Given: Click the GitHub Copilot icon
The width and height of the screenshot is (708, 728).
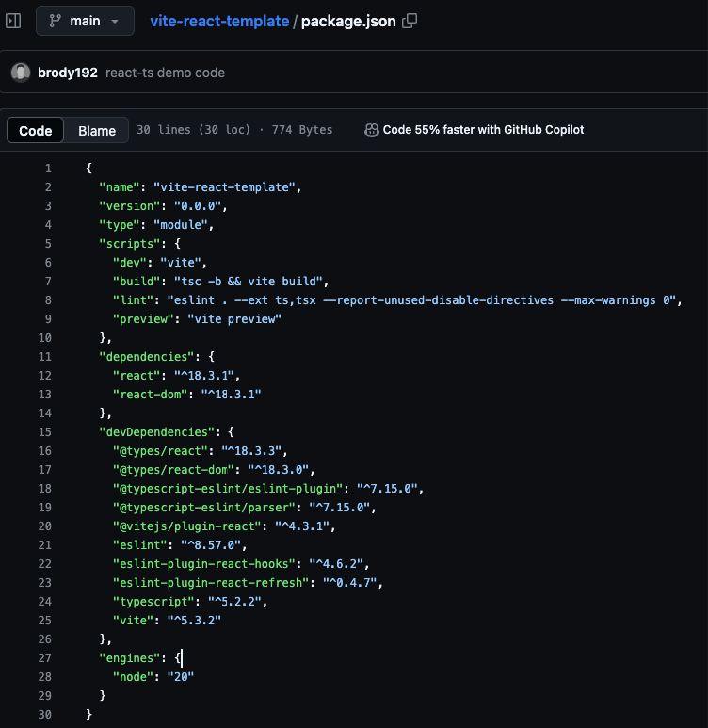Looking at the screenshot, I should click(371, 130).
